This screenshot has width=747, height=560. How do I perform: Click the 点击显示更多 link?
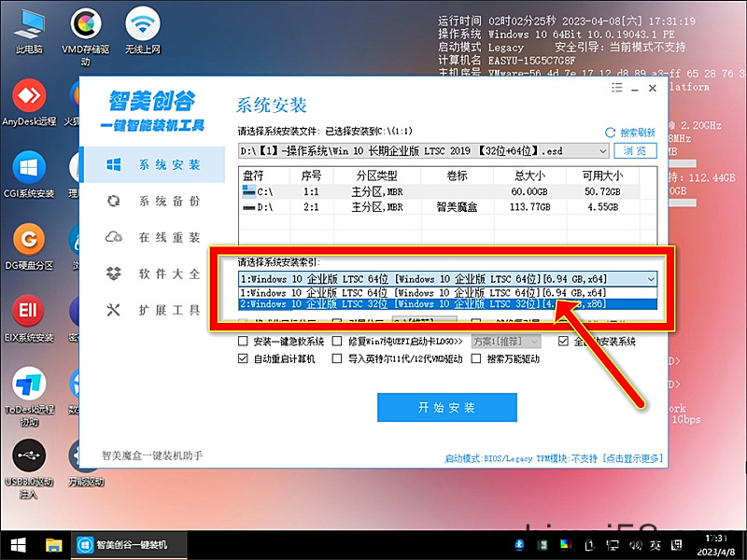(632, 458)
